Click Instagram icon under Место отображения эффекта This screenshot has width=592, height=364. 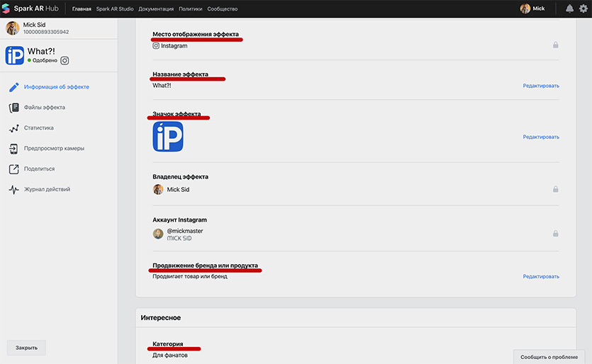click(156, 45)
